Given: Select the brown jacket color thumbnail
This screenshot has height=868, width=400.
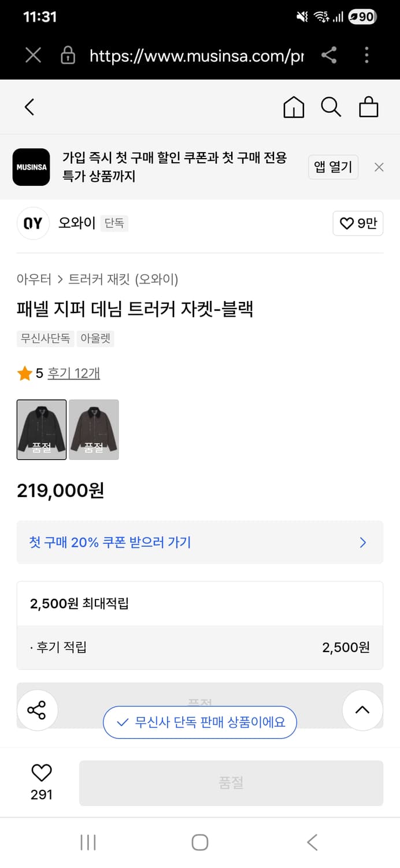Looking at the screenshot, I should 94,429.
